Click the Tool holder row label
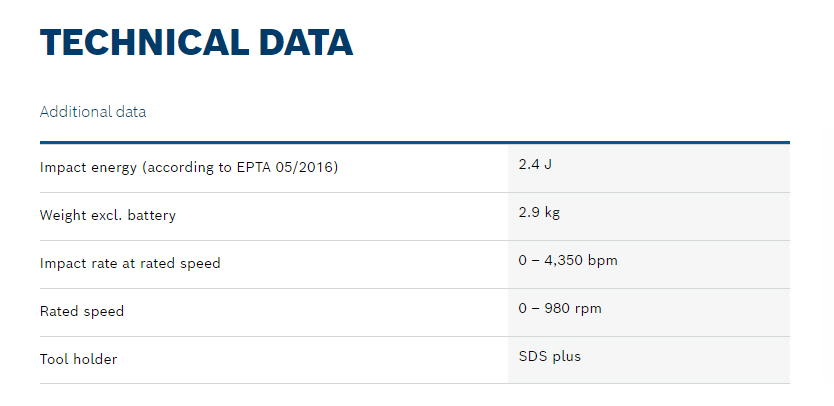 tap(79, 359)
